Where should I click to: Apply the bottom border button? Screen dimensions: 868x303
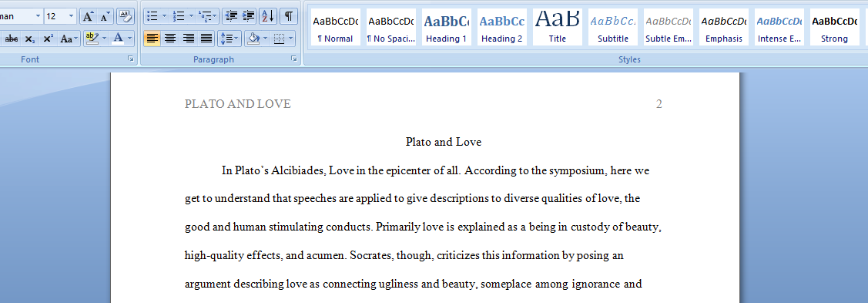coord(279,39)
